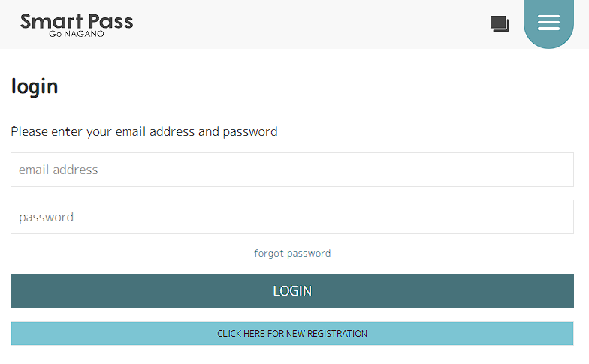
Task: Click the email and password instruction text
Action: click(144, 132)
